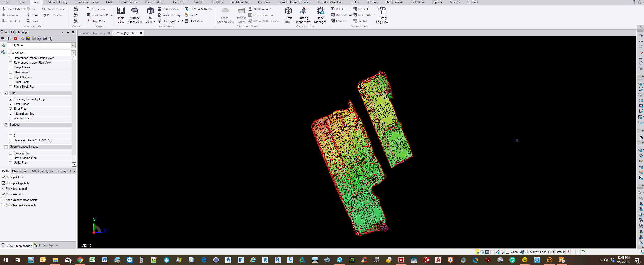Click the filter list vertical scrollbar thumb
Screen dimensions: 644x265
[x=74, y=159]
